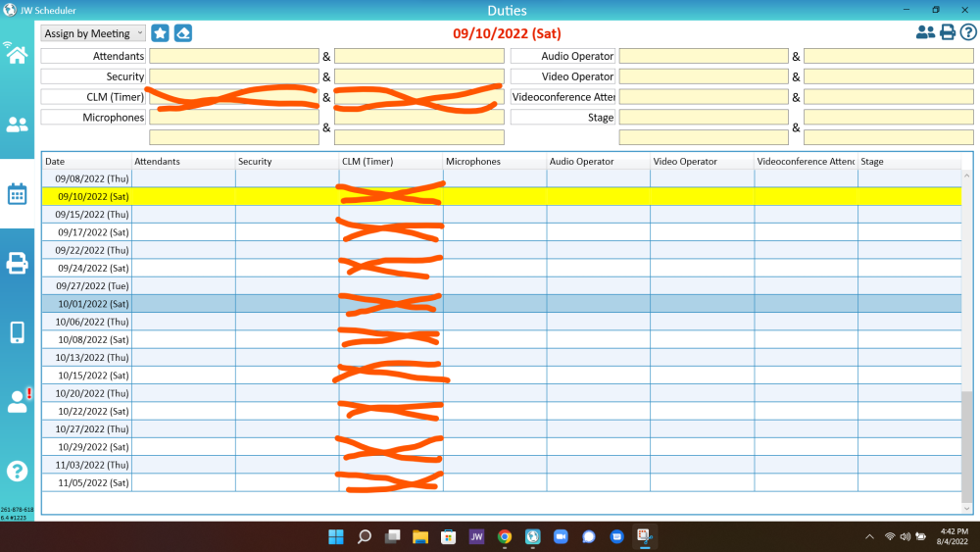980x552 pixels.
Task: Select row 10/13/2022 (Thu)
Action: pyautogui.click(x=502, y=358)
